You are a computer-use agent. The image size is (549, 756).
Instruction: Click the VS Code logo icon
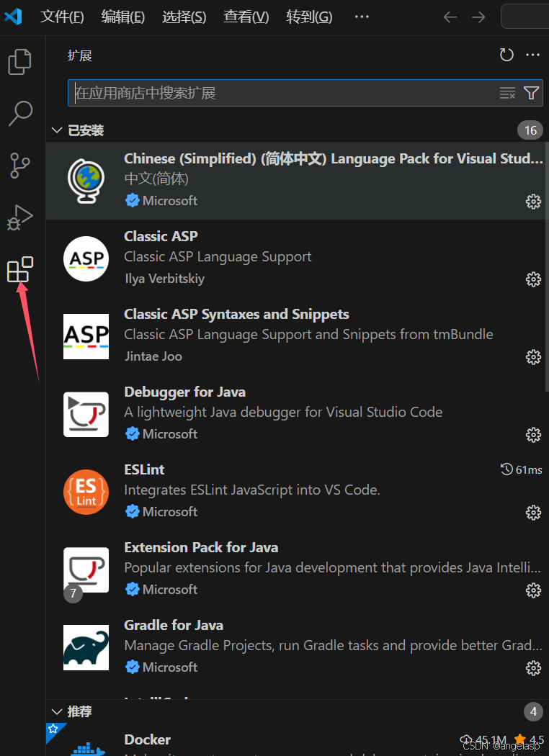[x=13, y=17]
